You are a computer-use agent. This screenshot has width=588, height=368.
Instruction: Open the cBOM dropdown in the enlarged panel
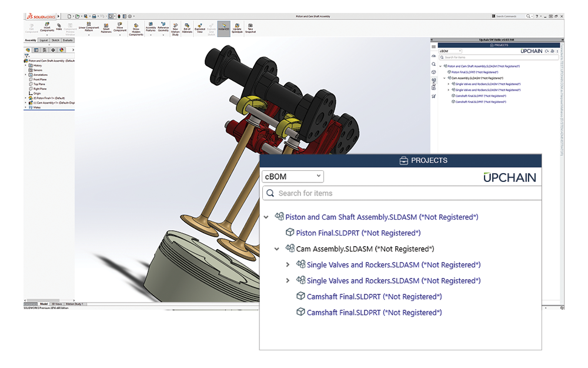tap(292, 177)
